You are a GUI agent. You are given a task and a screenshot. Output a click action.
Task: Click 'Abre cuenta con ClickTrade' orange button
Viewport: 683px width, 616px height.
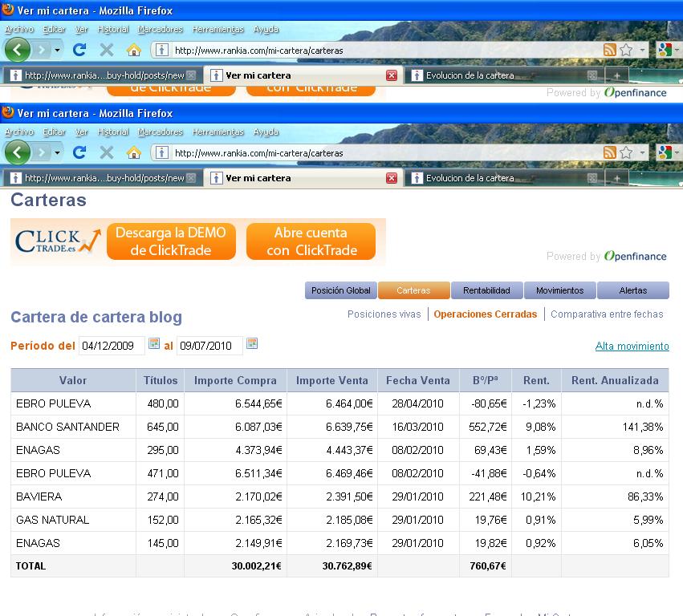pyautogui.click(x=311, y=241)
